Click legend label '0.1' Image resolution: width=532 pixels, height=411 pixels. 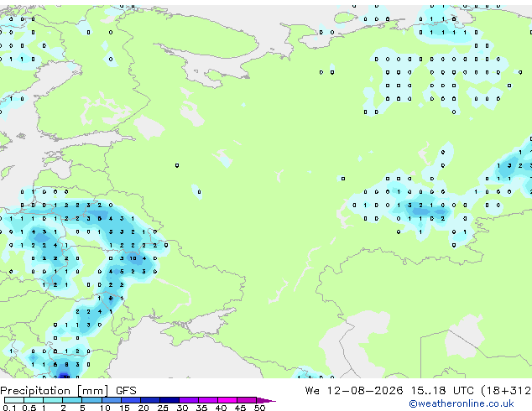pos(9,408)
